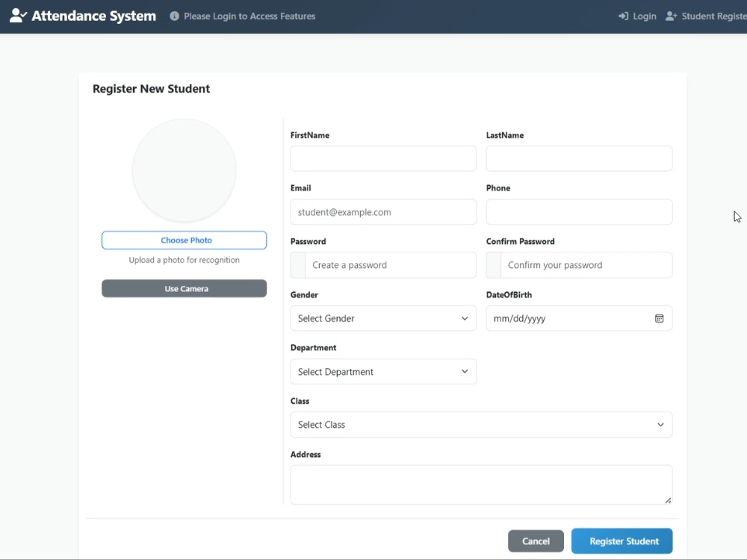
Task: Focus the Address text area
Action: 481,485
